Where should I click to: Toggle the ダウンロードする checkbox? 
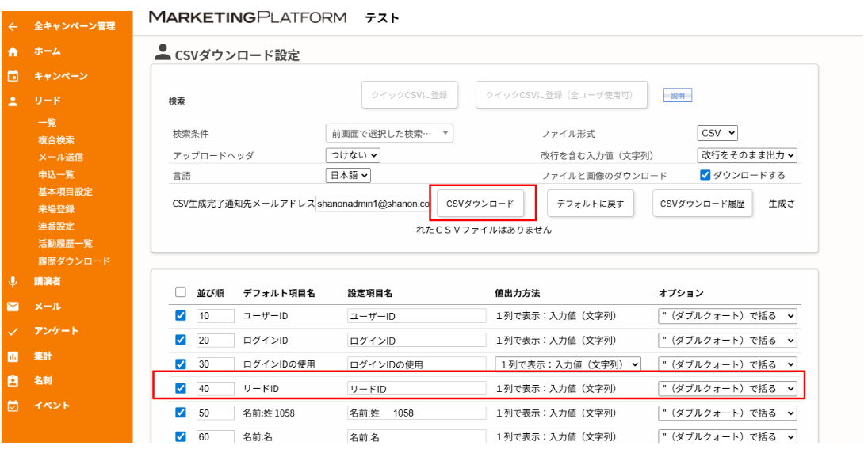click(705, 175)
